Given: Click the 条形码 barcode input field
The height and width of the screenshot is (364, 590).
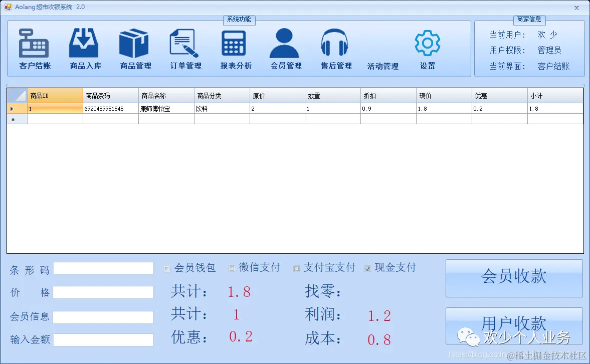Looking at the screenshot, I should [x=103, y=268].
